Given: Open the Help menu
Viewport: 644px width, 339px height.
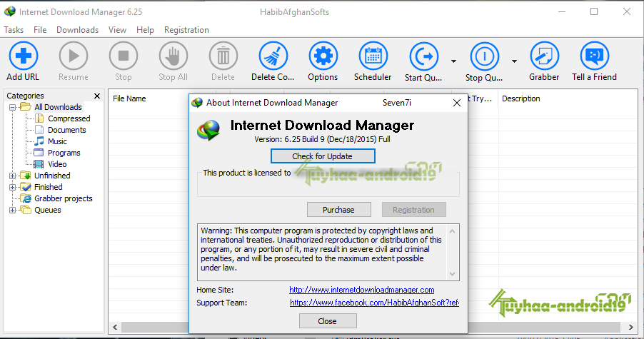Looking at the screenshot, I should click(x=145, y=30).
